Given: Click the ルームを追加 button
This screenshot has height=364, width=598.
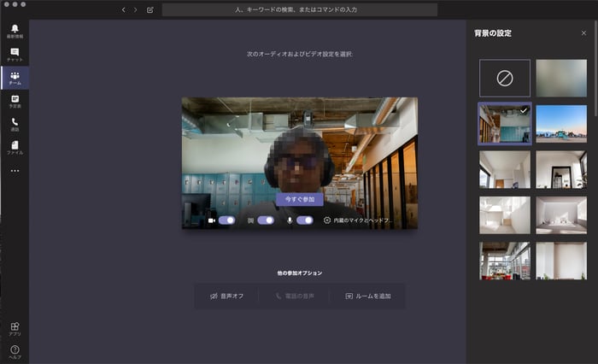Looking at the screenshot, I should 368,296.
